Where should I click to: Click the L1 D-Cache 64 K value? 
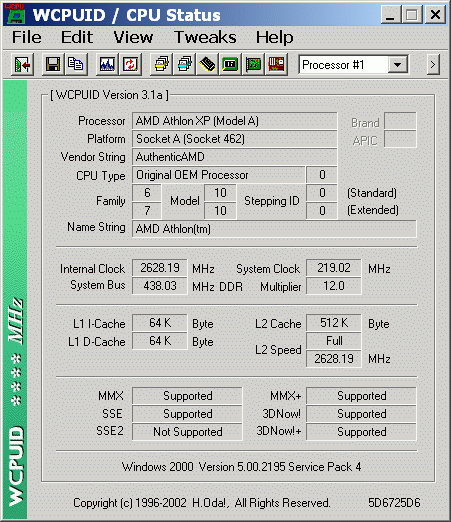click(160, 341)
